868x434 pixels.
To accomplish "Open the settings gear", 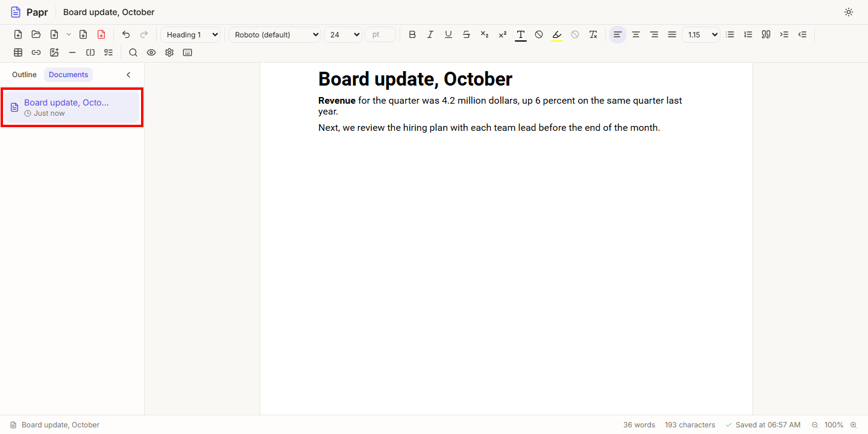I will tap(169, 52).
